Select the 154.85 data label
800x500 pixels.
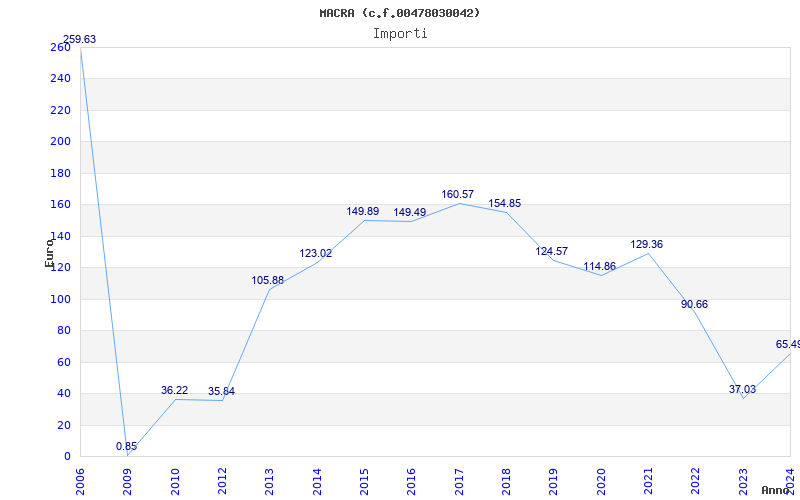(504, 203)
